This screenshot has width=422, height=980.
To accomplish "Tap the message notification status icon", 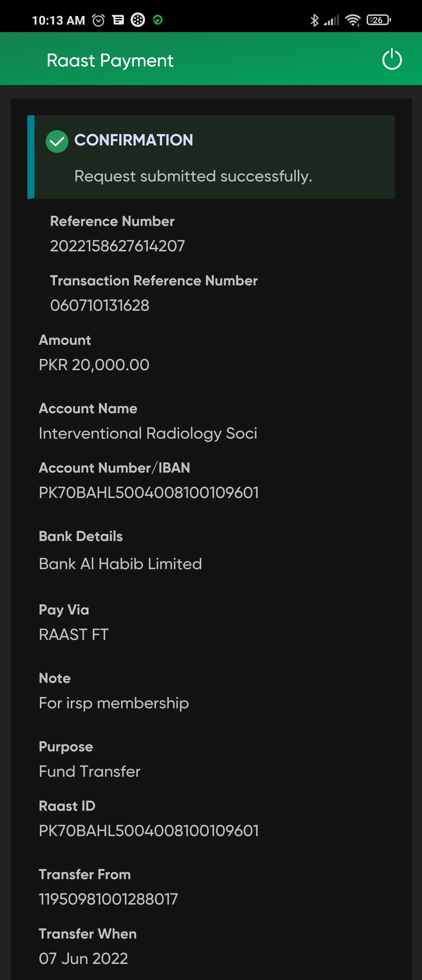I will click(118, 20).
